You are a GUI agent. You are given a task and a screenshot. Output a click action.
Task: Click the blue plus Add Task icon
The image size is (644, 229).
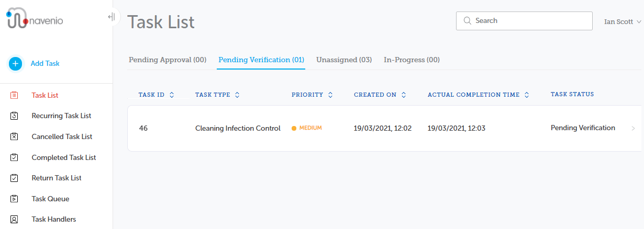click(15, 64)
